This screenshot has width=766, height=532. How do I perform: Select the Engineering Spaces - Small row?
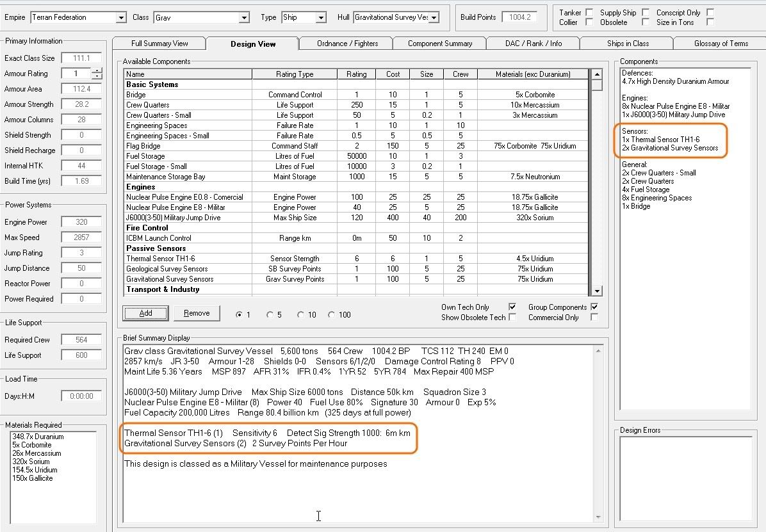click(357, 136)
